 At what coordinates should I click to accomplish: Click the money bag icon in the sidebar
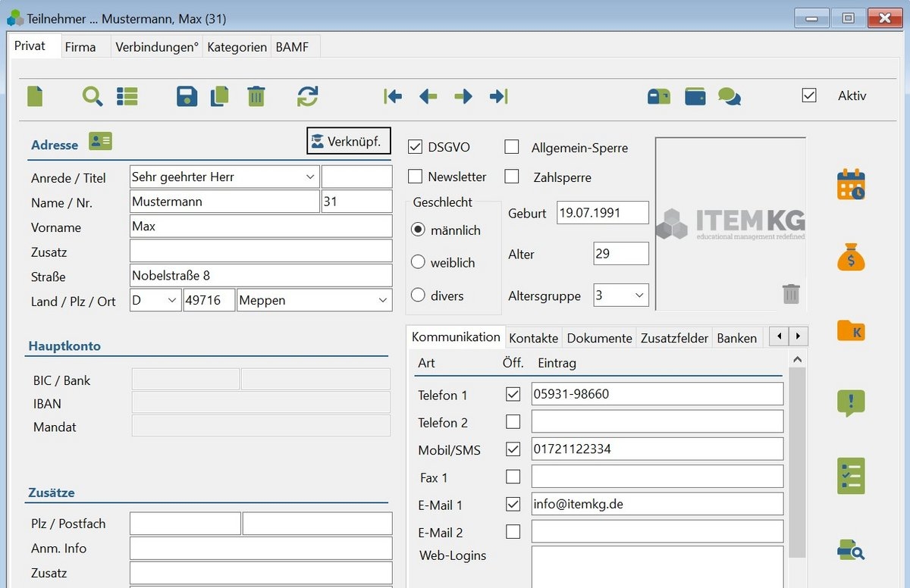(x=851, y=258)
